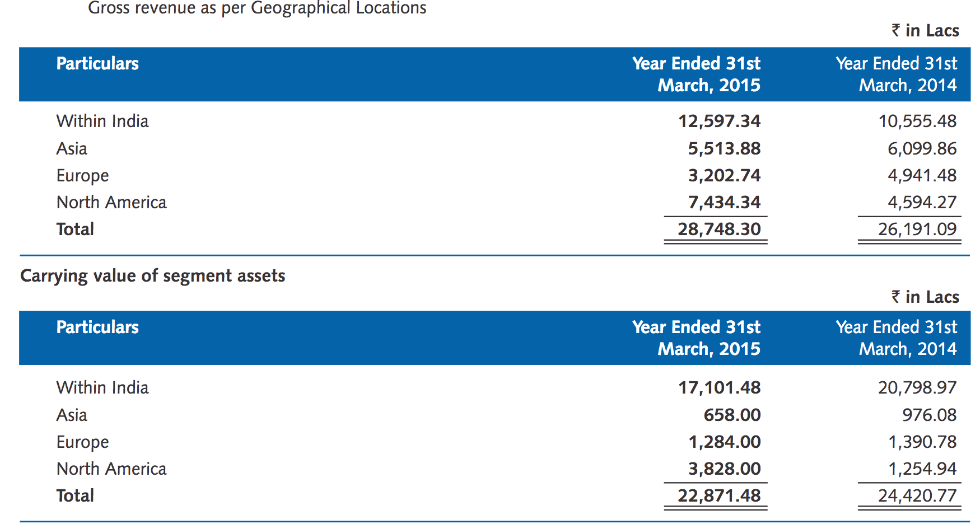Select the 17,101.48 segment assets value
Screen dimensions: 980x524
[719, 387]
